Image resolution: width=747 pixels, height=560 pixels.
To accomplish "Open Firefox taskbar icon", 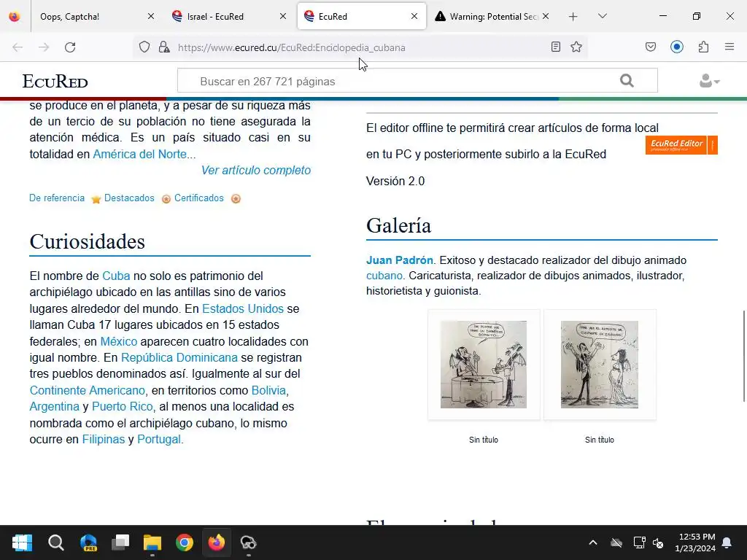I will point(216,542).
